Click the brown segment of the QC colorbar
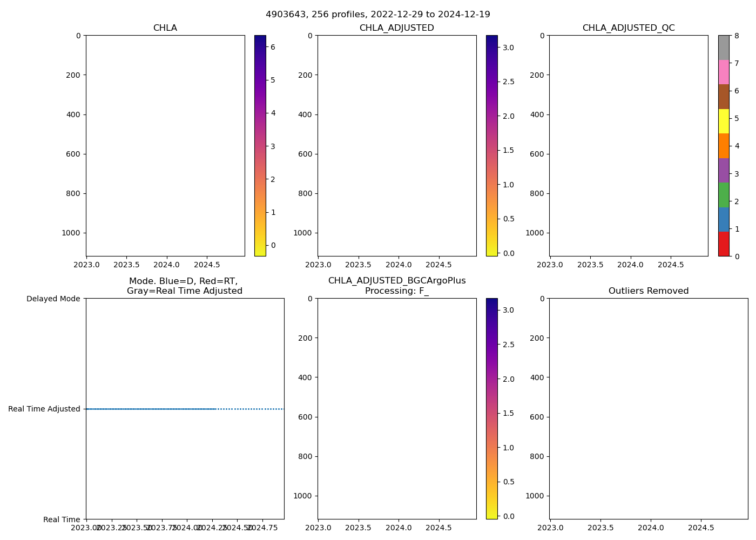756x540 pixels. point(724,97)
